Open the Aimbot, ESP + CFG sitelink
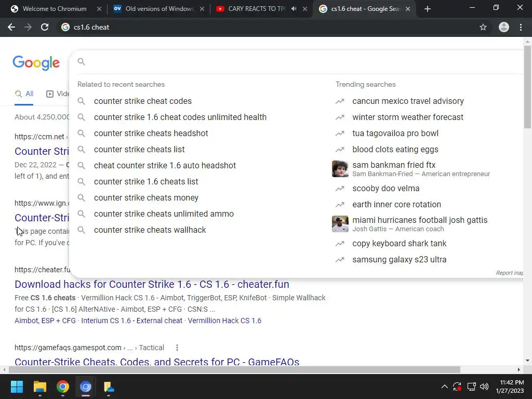Viewport: 532px width, 399px height. 45,321
